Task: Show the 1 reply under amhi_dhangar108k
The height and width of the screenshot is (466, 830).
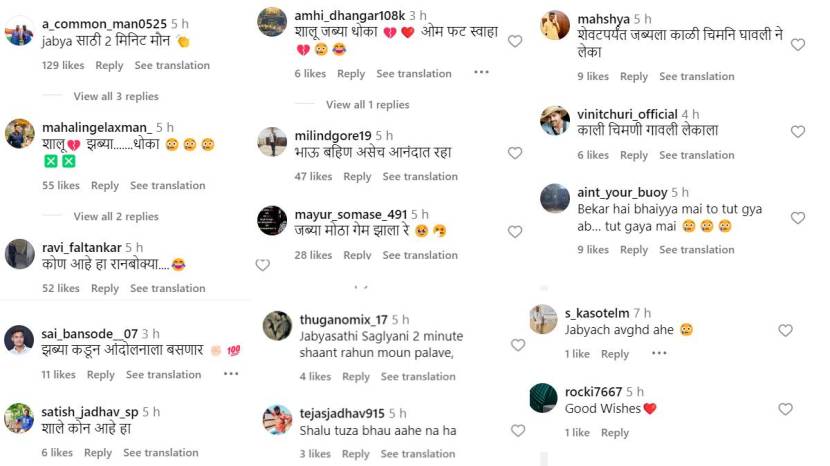Action: coord(367,104)
